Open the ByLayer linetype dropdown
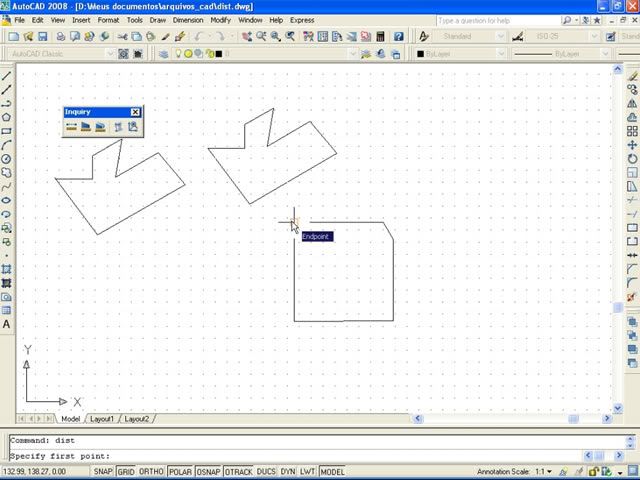Image resolution: width=640 pixels, height=480 pixels. [x=605, y=54]
